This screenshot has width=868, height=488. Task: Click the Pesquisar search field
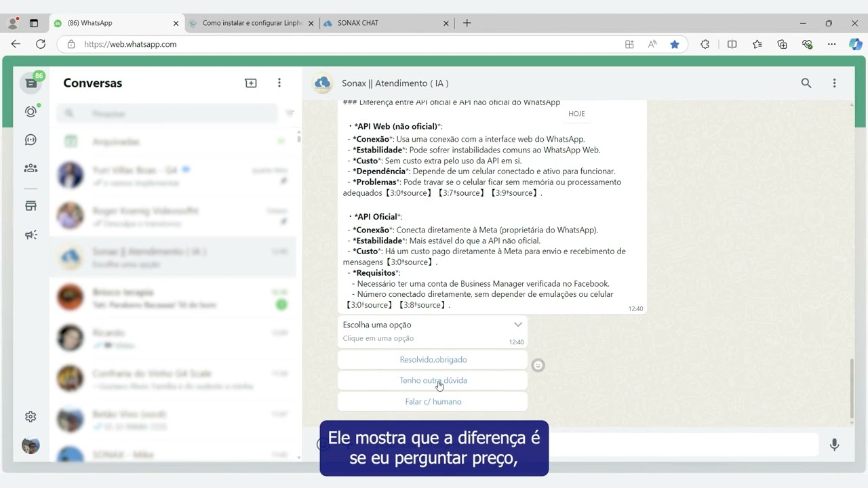pyautogui.click(x=167, y=113)
